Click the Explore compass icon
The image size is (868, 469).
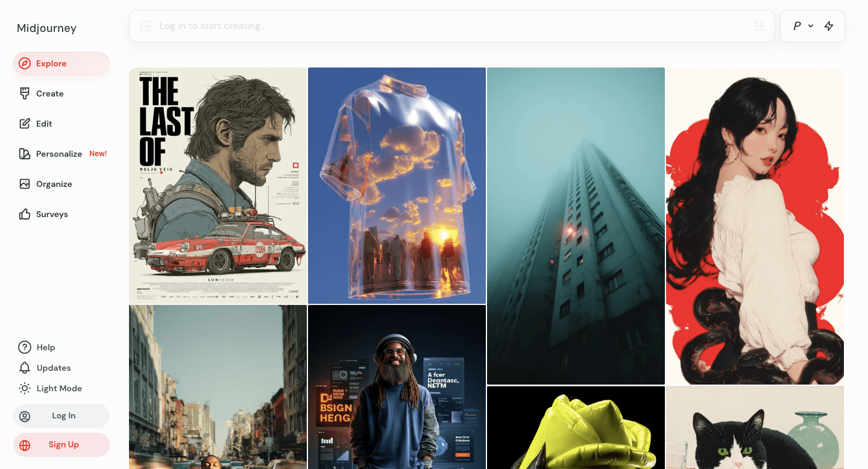25,63
